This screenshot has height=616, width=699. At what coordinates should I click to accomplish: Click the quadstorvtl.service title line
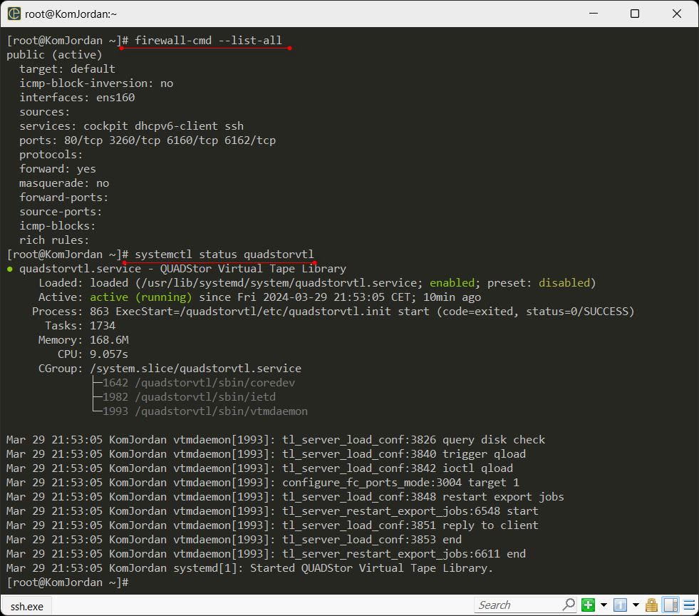pyautogui.click(x=177, y=269)
